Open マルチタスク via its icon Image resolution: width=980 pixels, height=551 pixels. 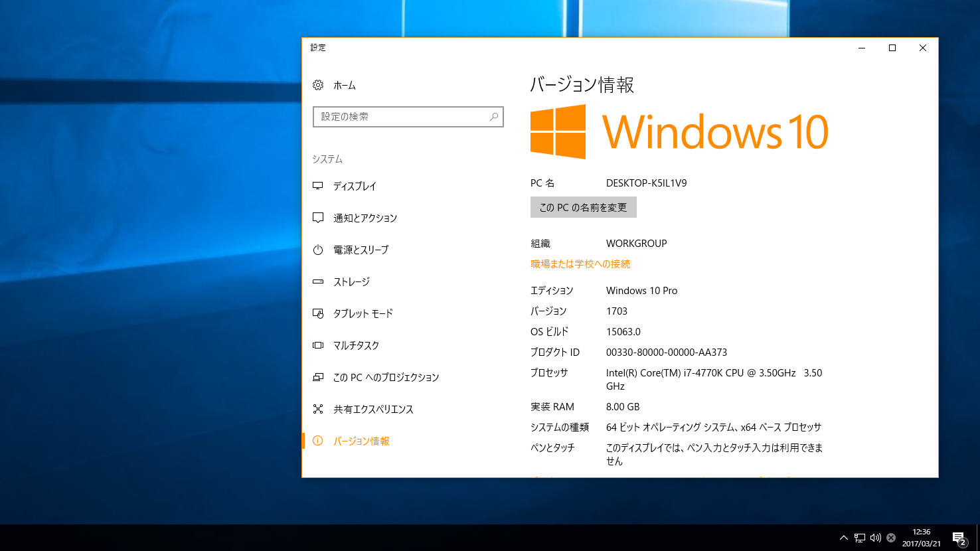318,345
